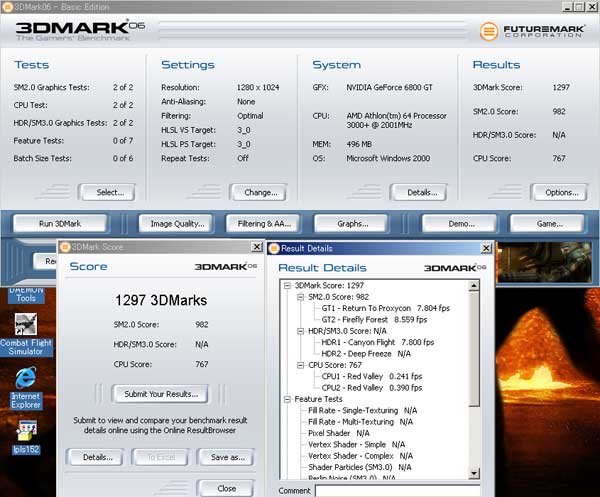Open Image Quality... tool
The image size is (600, 497).
[176, 223]
